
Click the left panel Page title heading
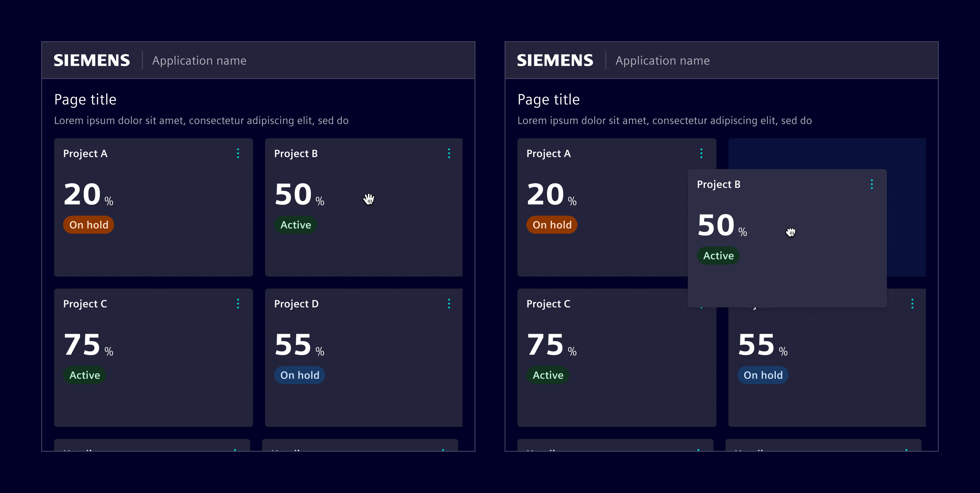point(85,100)
